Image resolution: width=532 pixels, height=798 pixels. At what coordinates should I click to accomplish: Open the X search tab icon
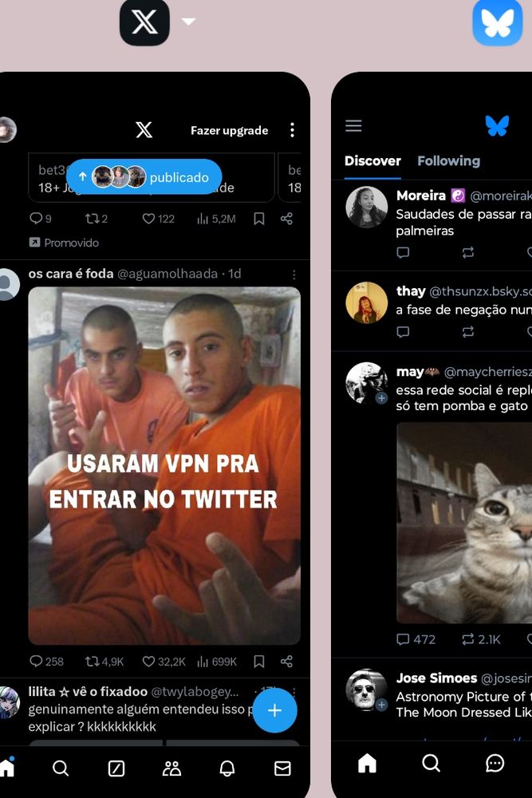click(61, 768)
